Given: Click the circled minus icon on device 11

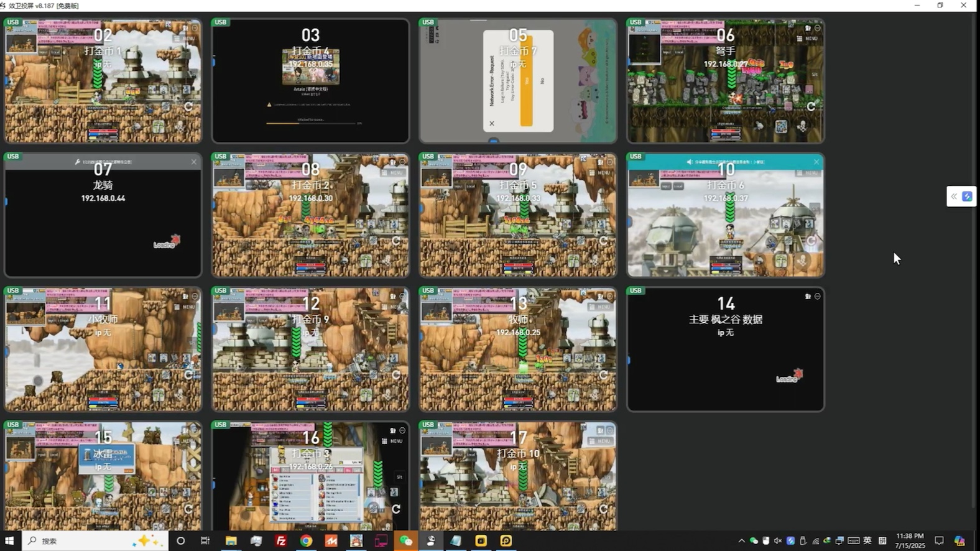Looking at the screenshot, I should tap(195, 297).
